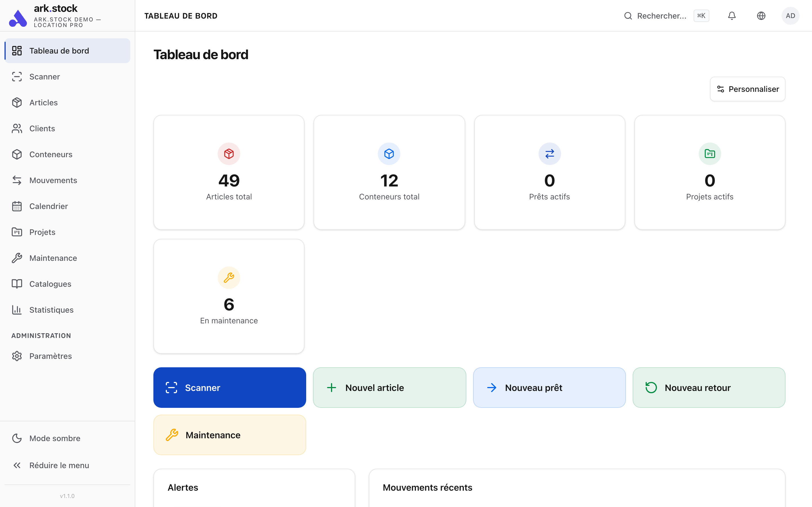Open Maintenance via the wrench icon
Viewport: 812px width, 507px height.
17,258
